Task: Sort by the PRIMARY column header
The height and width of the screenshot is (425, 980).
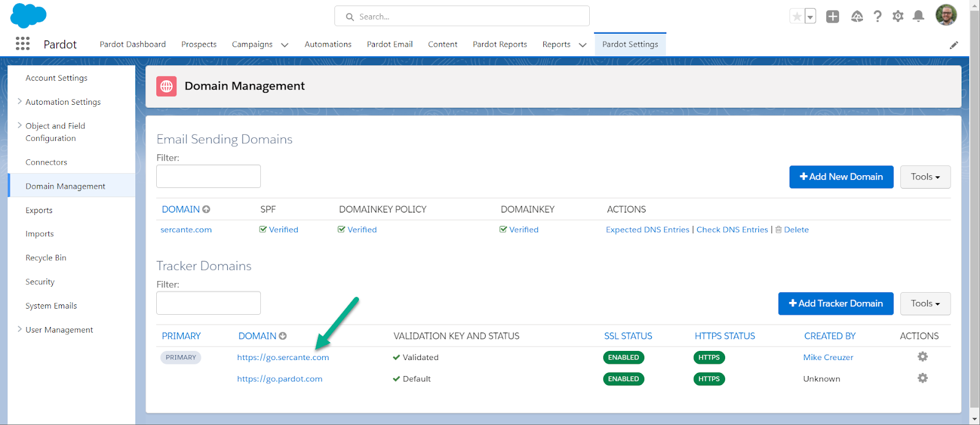Action: [181, 336]
